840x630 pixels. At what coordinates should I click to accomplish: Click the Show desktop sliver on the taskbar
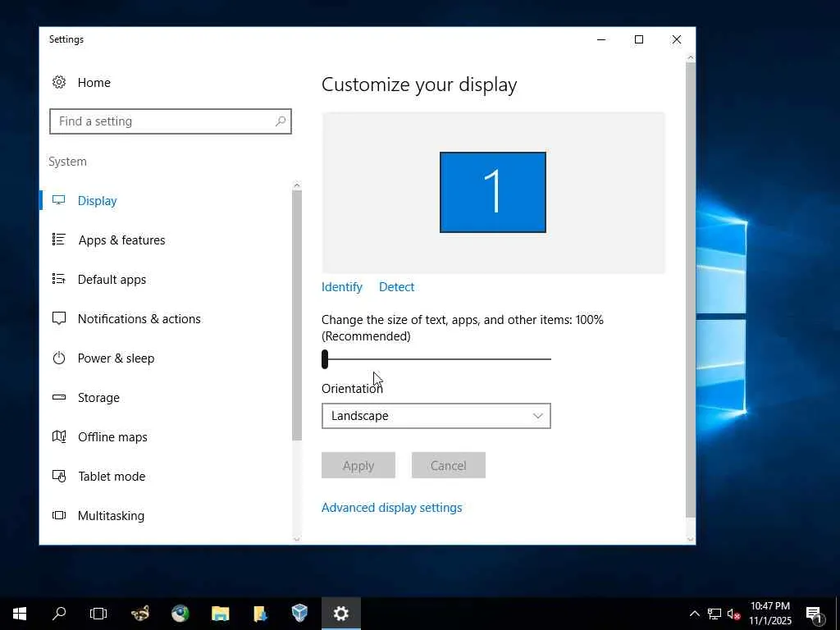[x=838, y=614]
